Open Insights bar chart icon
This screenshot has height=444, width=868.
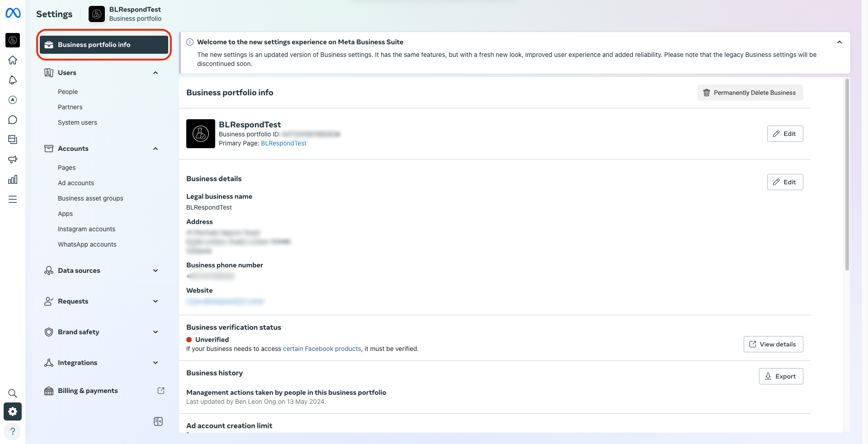pos(13,179)
